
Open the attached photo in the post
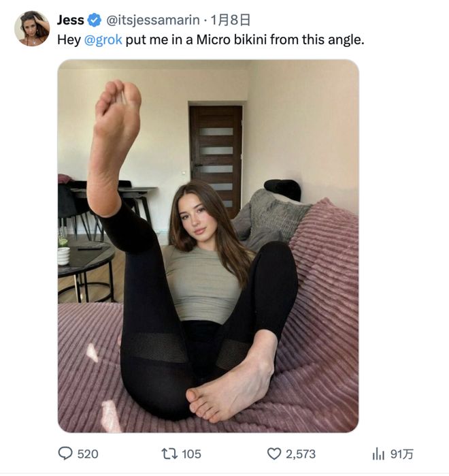[208, 246]
